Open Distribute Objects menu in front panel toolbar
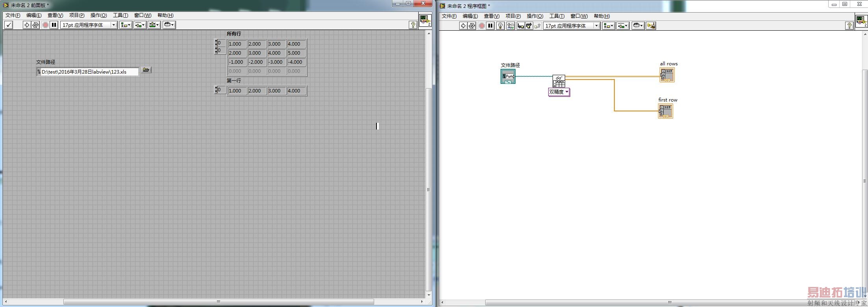 coord(140,25)
